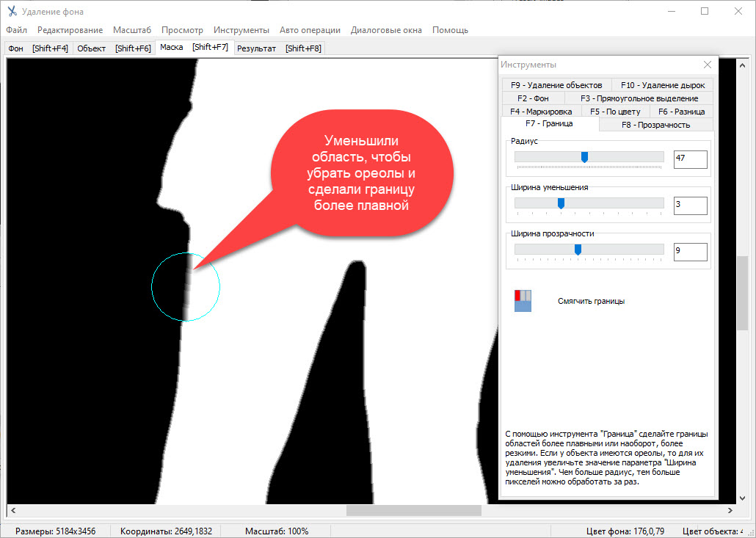Open the Авто операции menu
The image size is (756, 538).
tap(310, 30)
